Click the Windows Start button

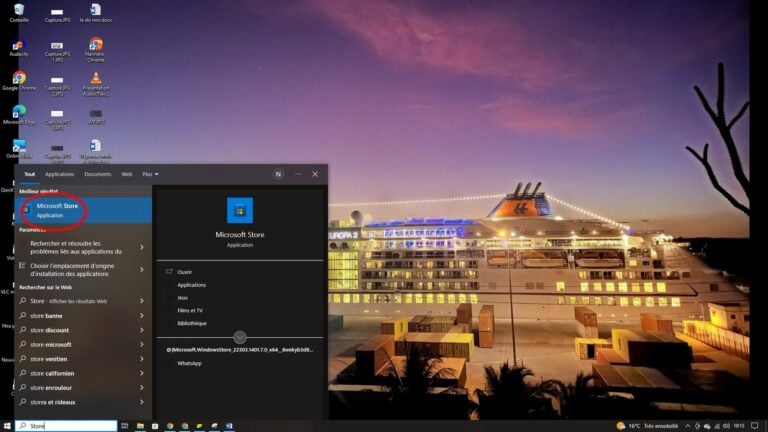[7, 425]
